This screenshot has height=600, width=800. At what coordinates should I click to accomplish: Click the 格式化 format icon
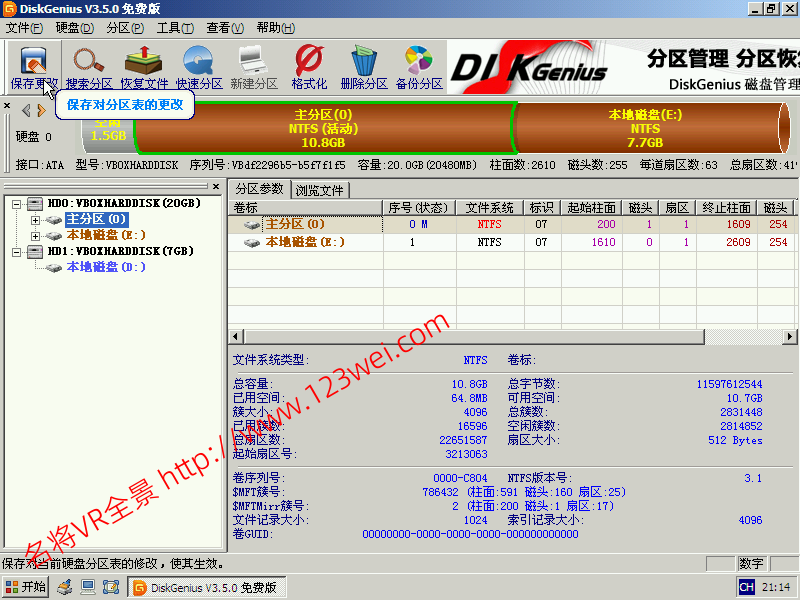point(309,66)
